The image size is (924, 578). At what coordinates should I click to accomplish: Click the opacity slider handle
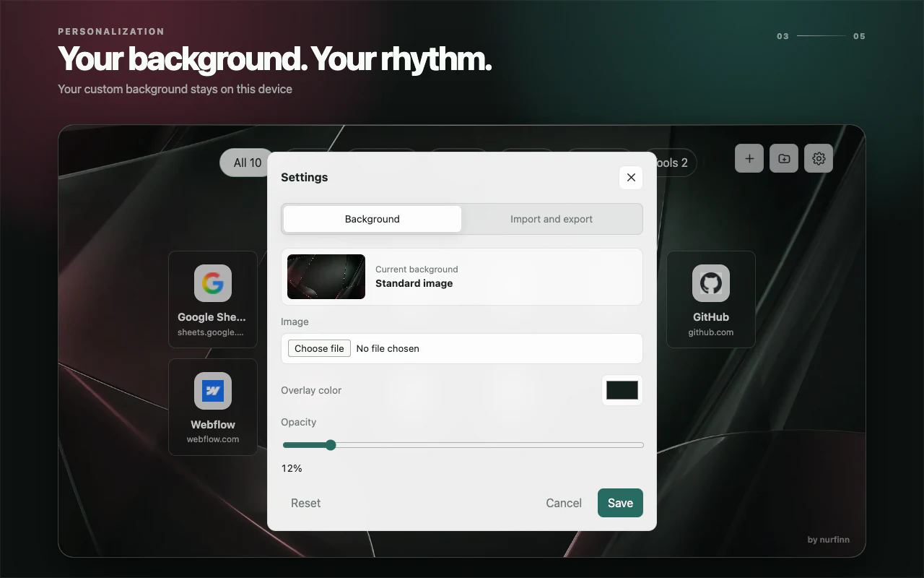(x=331, y=445)
